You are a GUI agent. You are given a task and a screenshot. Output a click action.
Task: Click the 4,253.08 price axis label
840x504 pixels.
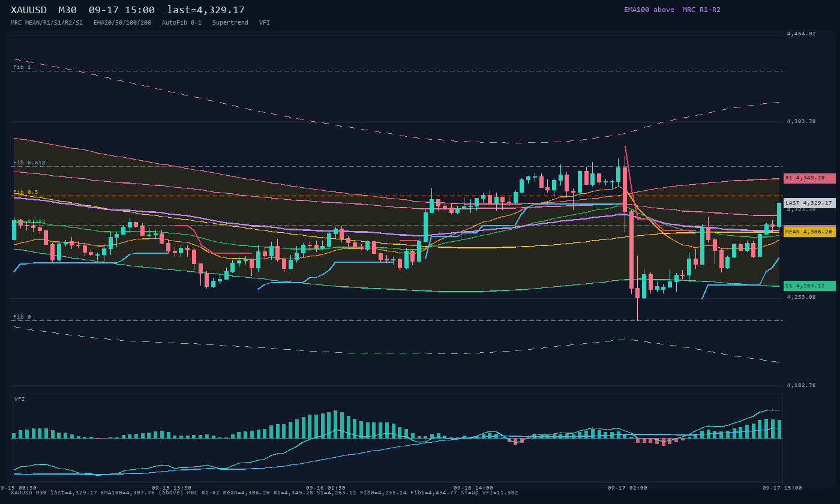tap(801, 297)
